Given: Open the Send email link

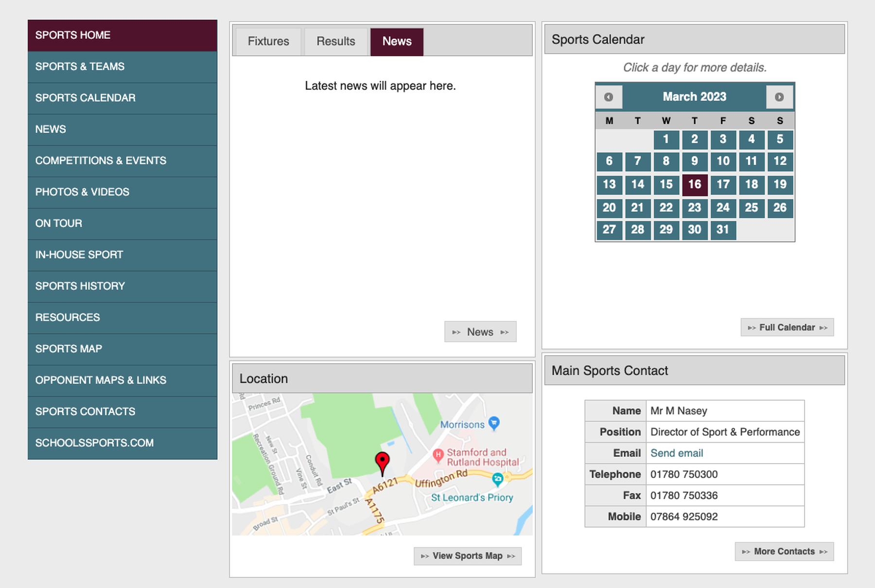Looking at the screenshot, I should (677, 453).
